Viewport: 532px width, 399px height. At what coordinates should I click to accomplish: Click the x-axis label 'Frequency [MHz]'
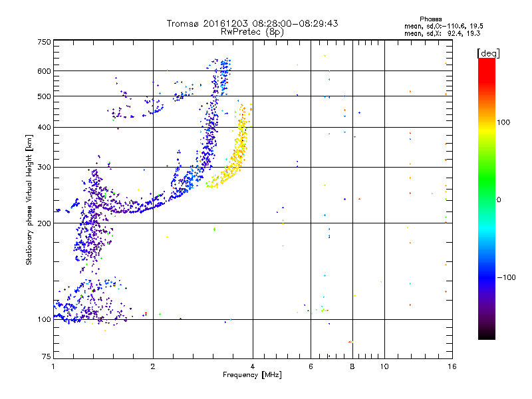pos(252,375)
